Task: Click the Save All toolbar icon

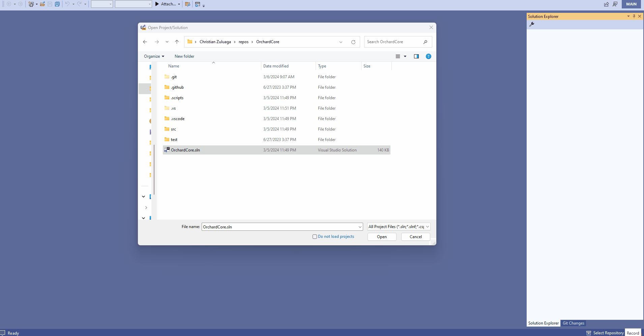Action: 57,4
